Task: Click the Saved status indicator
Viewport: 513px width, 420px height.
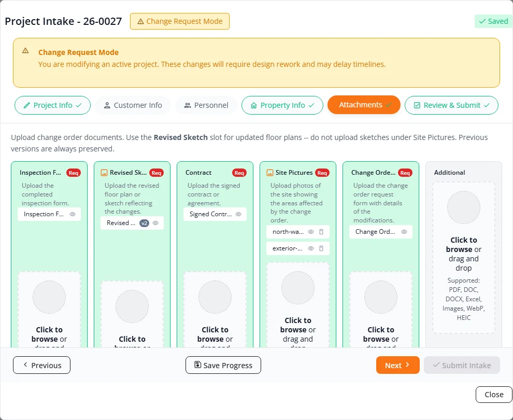Action: 493,21
